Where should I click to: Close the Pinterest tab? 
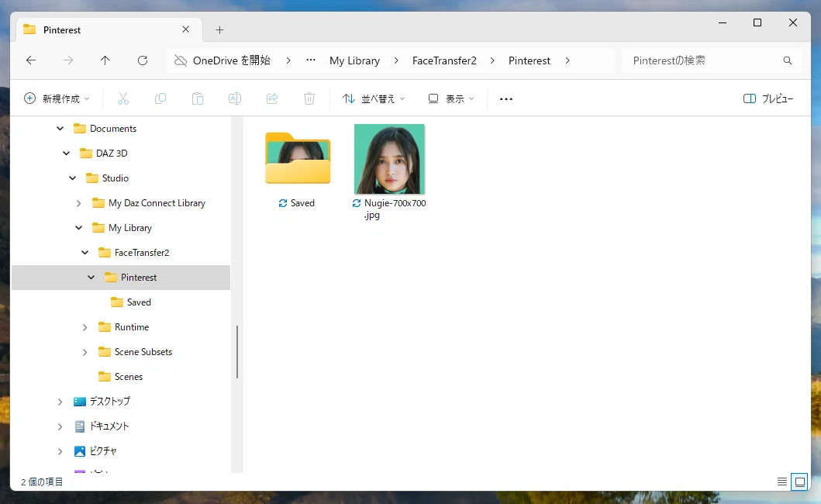[186, 29]
